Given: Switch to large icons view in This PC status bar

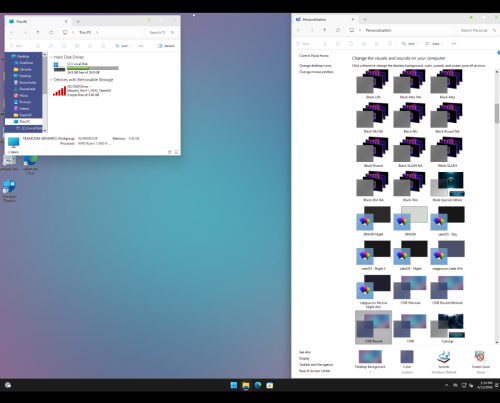Looking at the screenshot, I should 176,152.
